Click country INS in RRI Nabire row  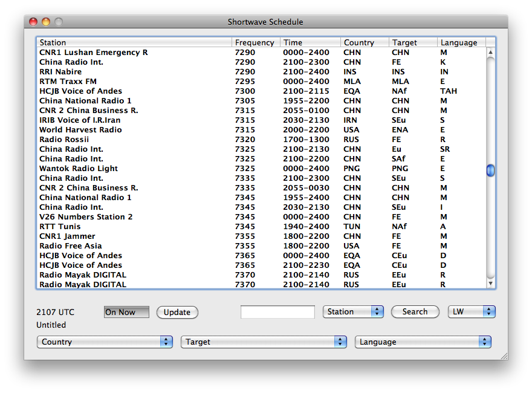[x=350, y=71]
